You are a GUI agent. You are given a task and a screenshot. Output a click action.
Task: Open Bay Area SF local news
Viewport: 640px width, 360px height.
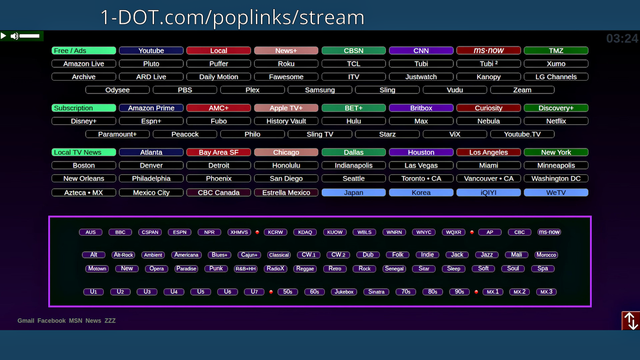218,152
